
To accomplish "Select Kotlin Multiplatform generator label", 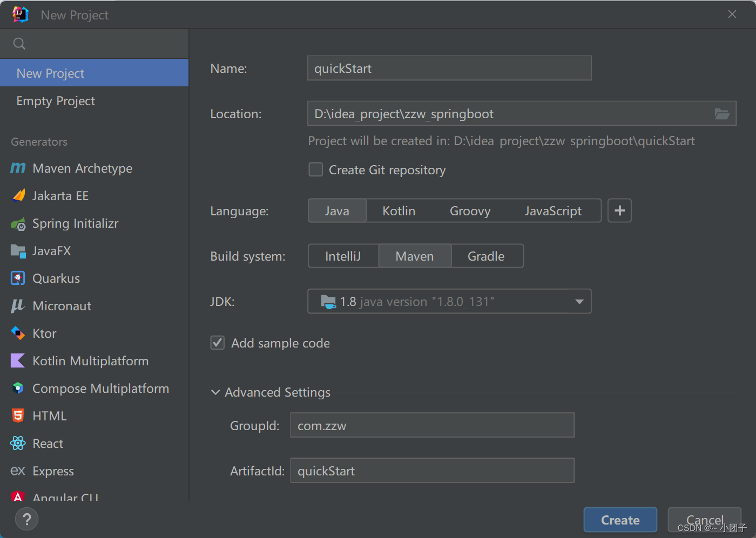I will pos(91,361).
